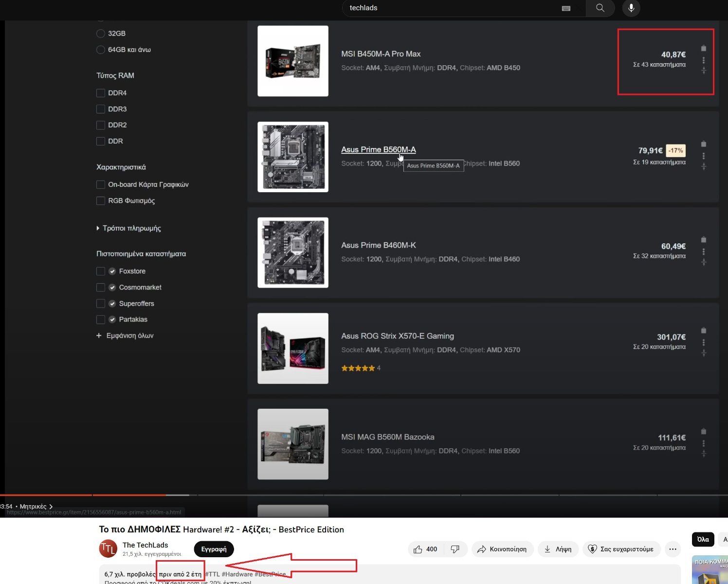Open Asus ROG Strix X570-E Gaming listing
728x584 pixels.
[398, 336]
